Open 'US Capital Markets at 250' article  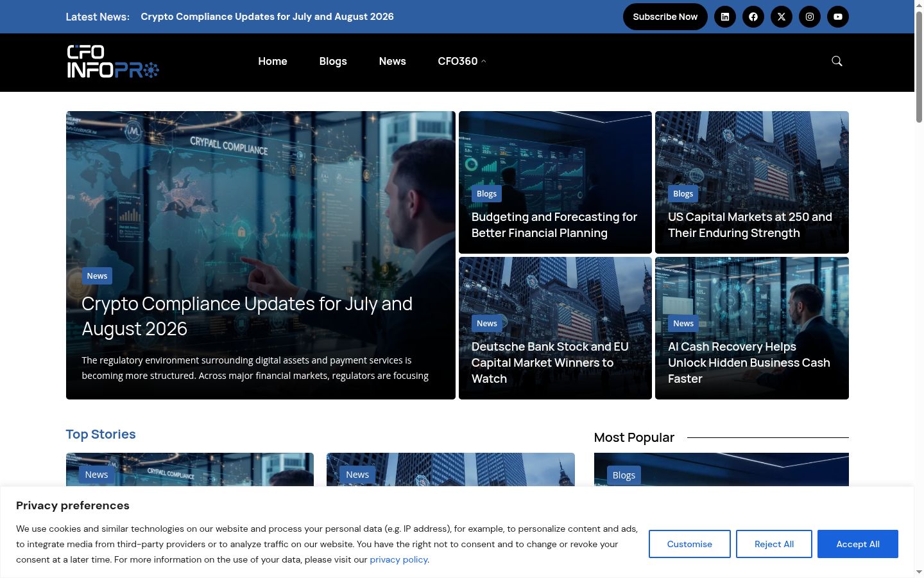pyautogui.click(x=750, y=225)
